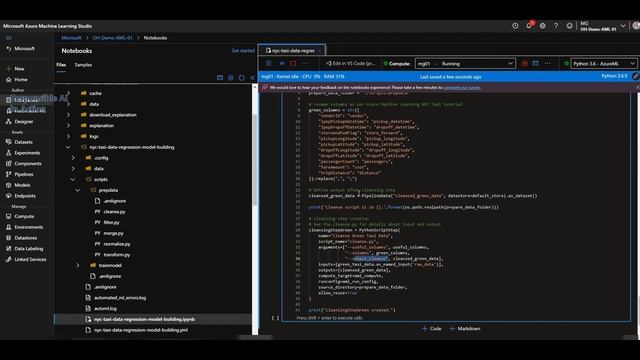Image resolution: width=640 pixels, height=360 pixels.
Task: Open normalize.py file
Action: [x=116, y=244]
